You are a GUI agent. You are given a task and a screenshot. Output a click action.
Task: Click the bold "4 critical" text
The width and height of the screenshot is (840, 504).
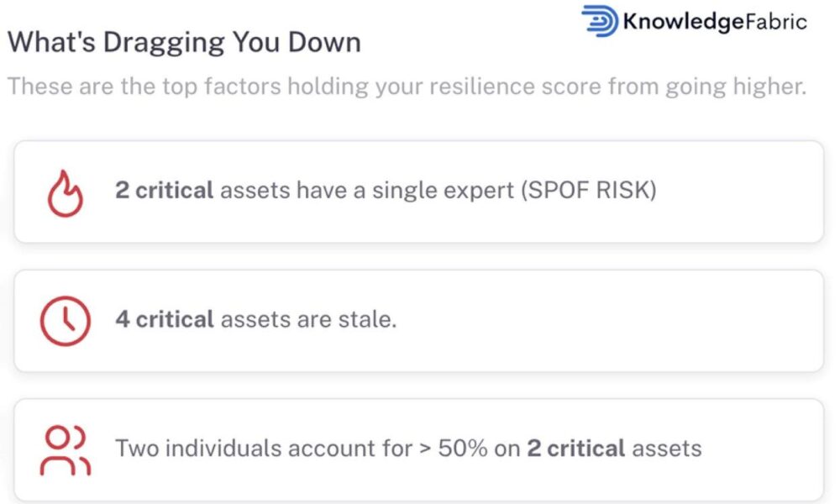(x=165, y=319)
